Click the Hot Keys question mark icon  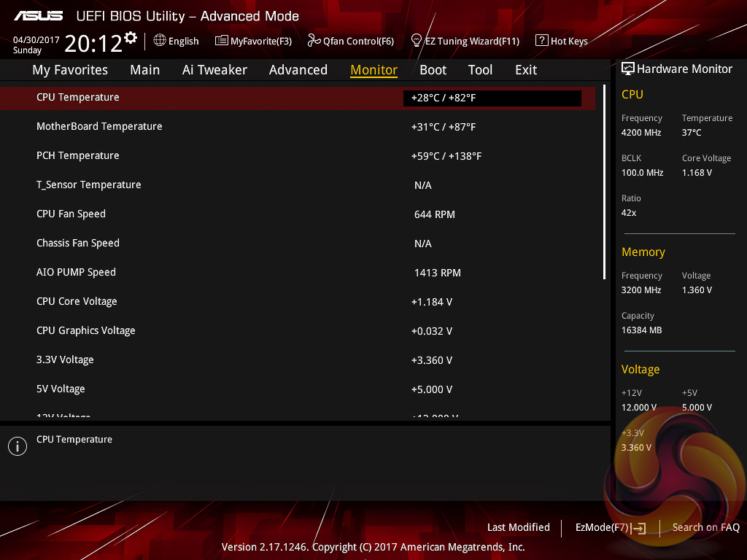click(x=542, y=40)
